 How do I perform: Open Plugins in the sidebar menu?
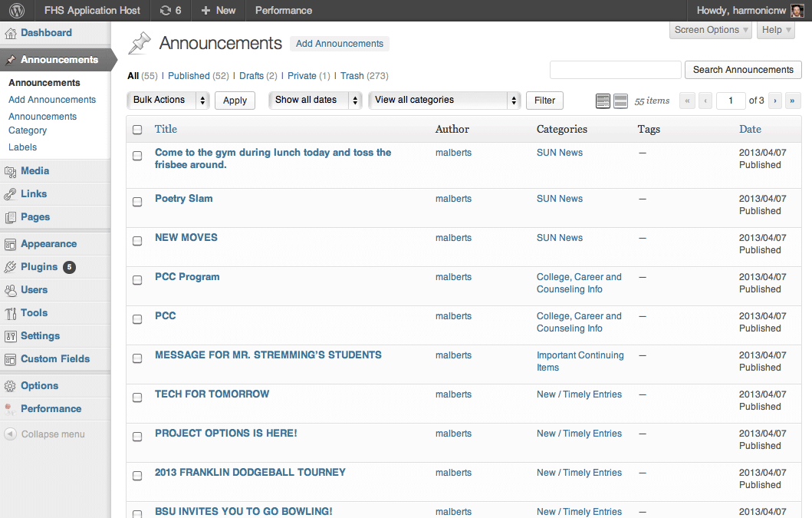click(39, 267)
